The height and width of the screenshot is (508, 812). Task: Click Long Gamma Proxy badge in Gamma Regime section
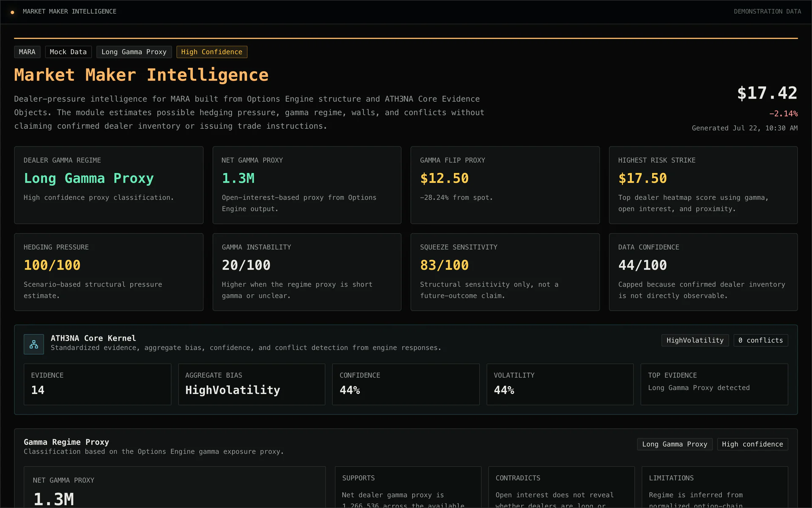click(x=675, y=444)
